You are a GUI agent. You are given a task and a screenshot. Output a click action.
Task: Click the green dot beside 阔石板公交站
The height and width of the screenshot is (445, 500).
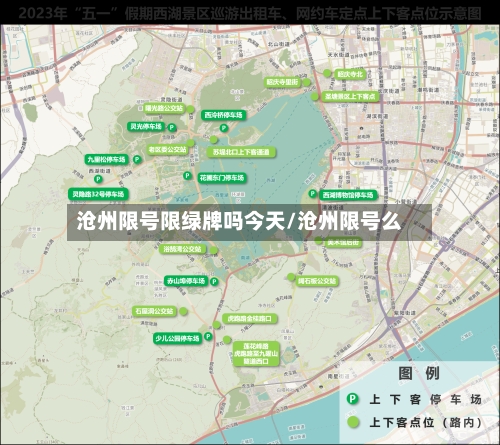coord(291,277)
